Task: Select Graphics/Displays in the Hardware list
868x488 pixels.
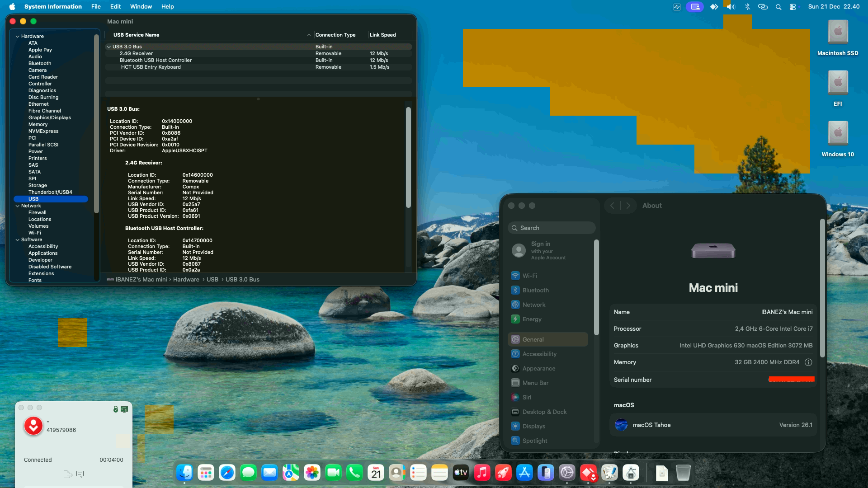Action: [x=50, y=118]
